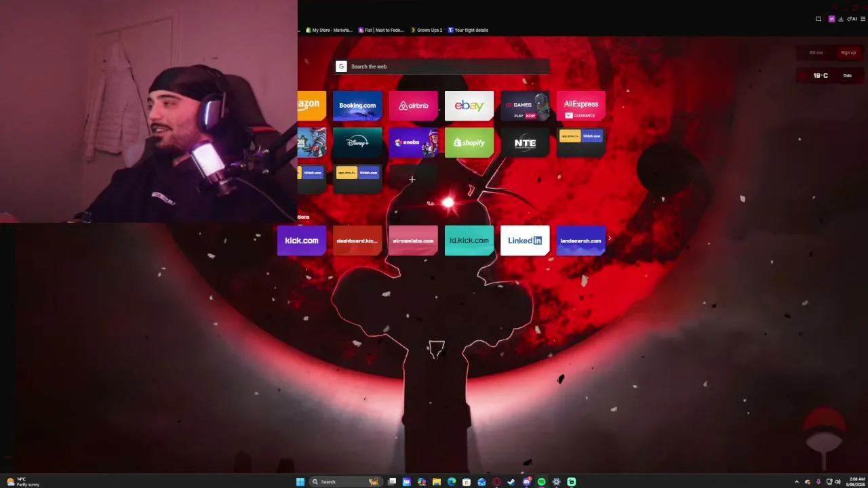Show more suggestions with the right chevron
Image resolution: width=868 pixels, height=488 pixels.
click(610, 239)
